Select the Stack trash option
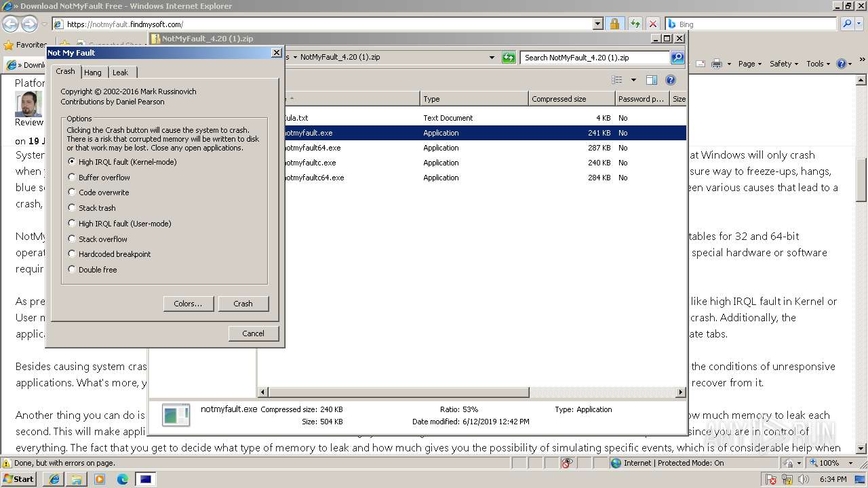 (92, 208)
